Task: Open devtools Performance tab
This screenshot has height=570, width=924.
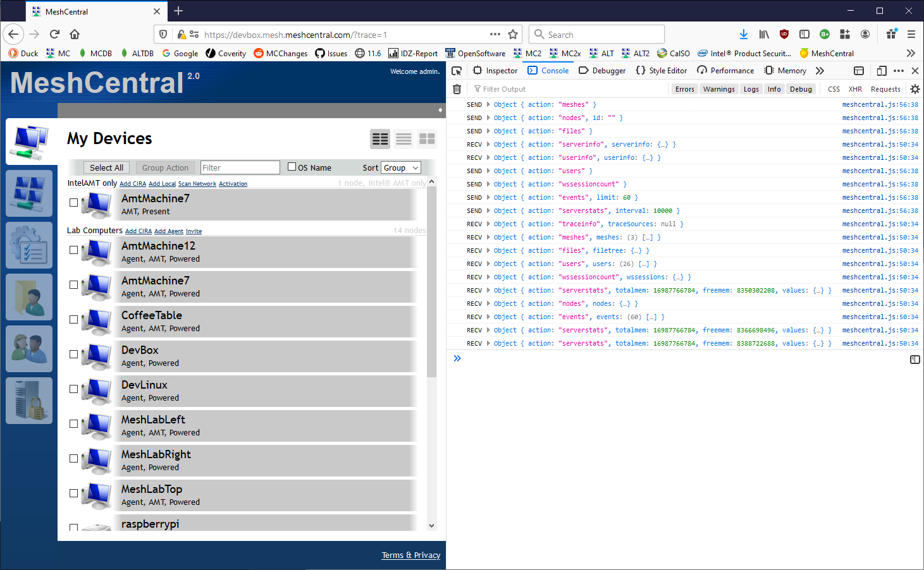Action: 725,71
